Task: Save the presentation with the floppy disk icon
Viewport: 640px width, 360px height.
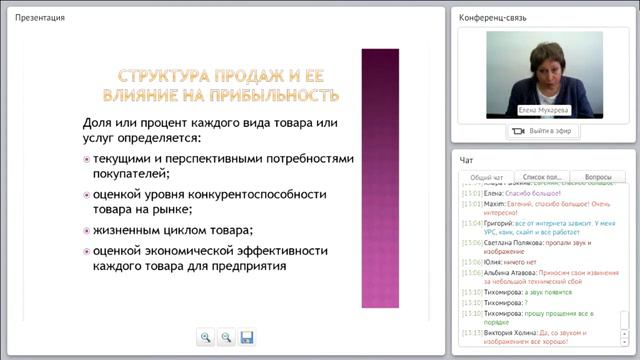Action: [247, 338]
